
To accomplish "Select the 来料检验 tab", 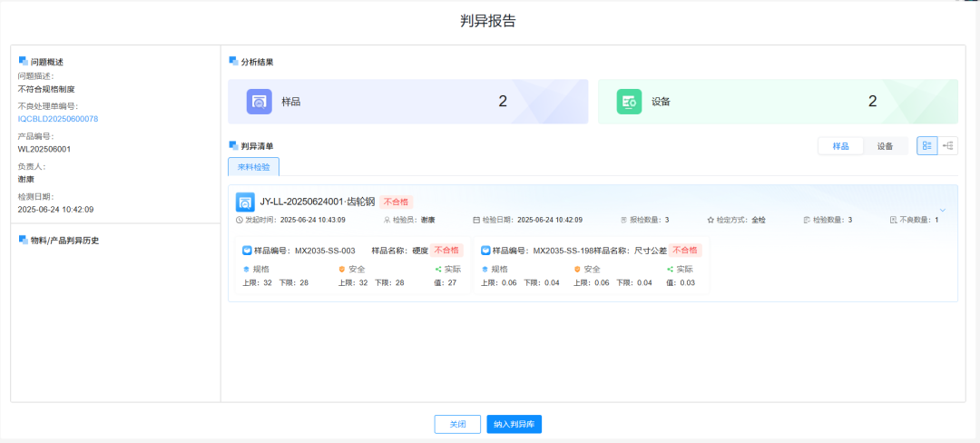I will (x=253, y=167).
